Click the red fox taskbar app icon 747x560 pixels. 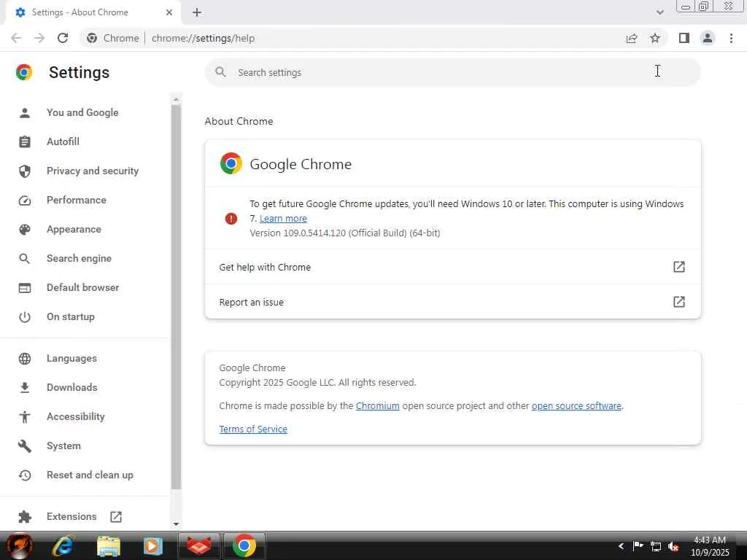(198, 545)
